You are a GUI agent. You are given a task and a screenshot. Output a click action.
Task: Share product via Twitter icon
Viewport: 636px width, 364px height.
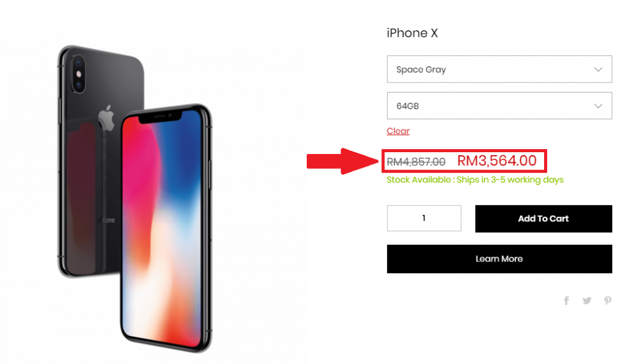point(587,300)
